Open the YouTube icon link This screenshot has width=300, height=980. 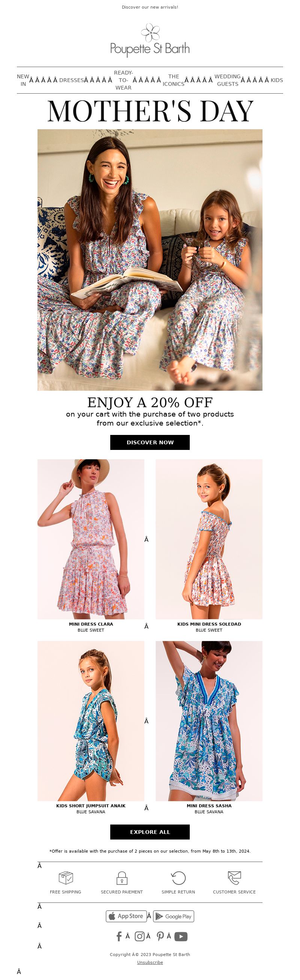181,936
